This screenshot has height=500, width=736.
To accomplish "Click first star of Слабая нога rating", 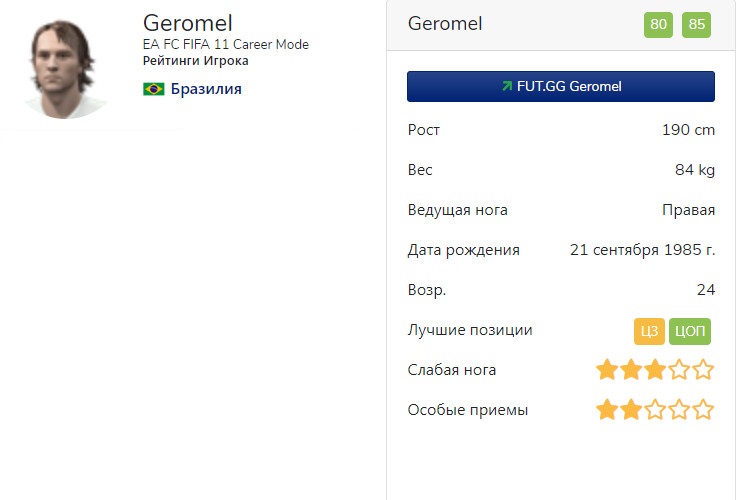I will [607, 371].
